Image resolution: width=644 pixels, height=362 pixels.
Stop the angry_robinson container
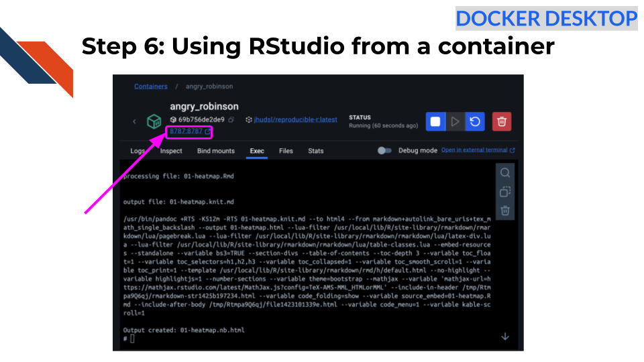(x=435, y=121)
